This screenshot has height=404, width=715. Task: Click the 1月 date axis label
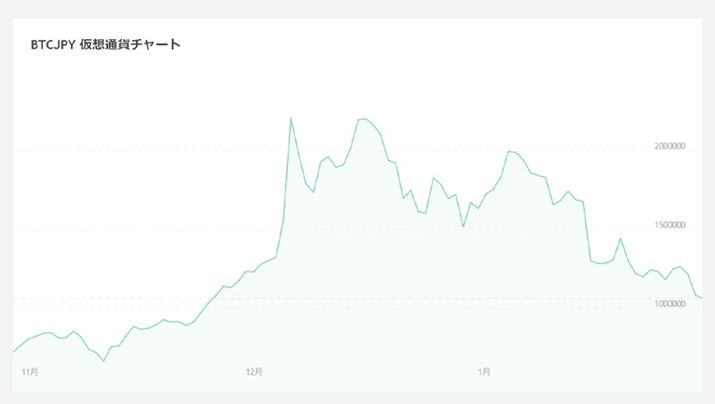pyautogui.click(x=484, y=372)
